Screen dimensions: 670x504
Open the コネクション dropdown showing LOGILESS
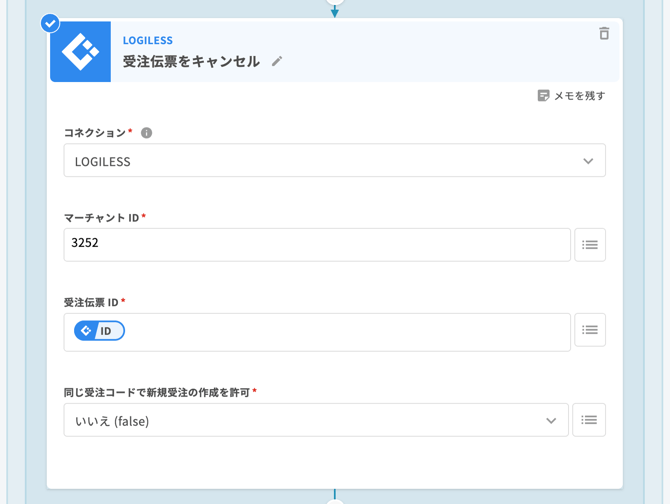click(320, 161)
